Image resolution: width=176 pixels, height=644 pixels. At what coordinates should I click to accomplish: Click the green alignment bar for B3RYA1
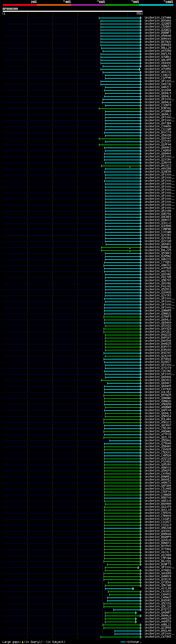pos(120,108)
